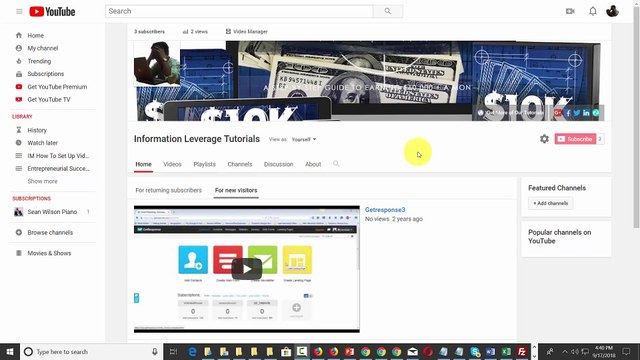The height and width of the screenshot is (360, 640).
Task: Click the red Subscribe button
Action: point(575,139)
